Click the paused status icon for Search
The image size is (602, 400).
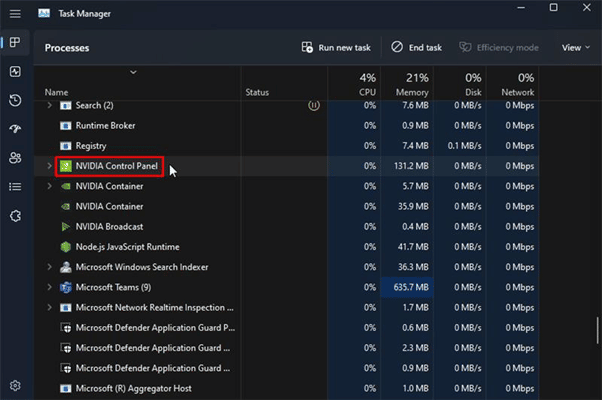point(313,105)
